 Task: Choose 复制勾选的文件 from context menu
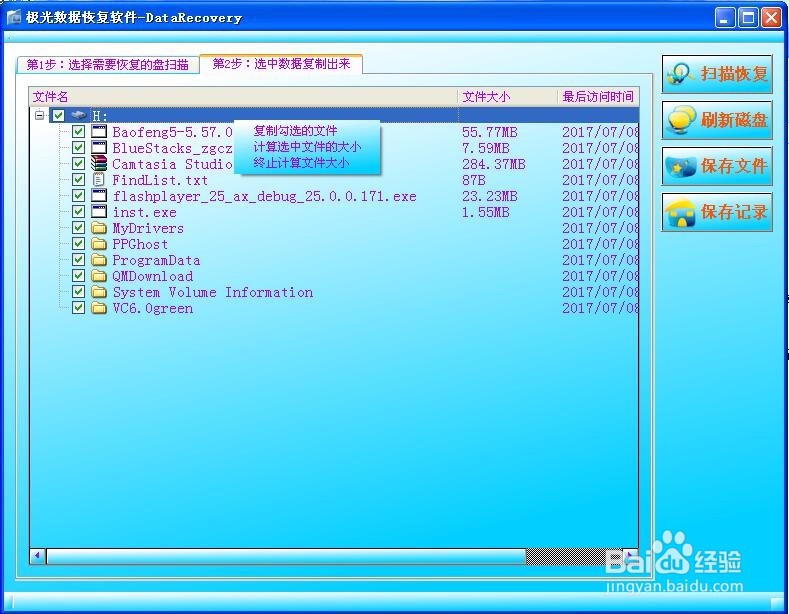(x=295, y=131)
